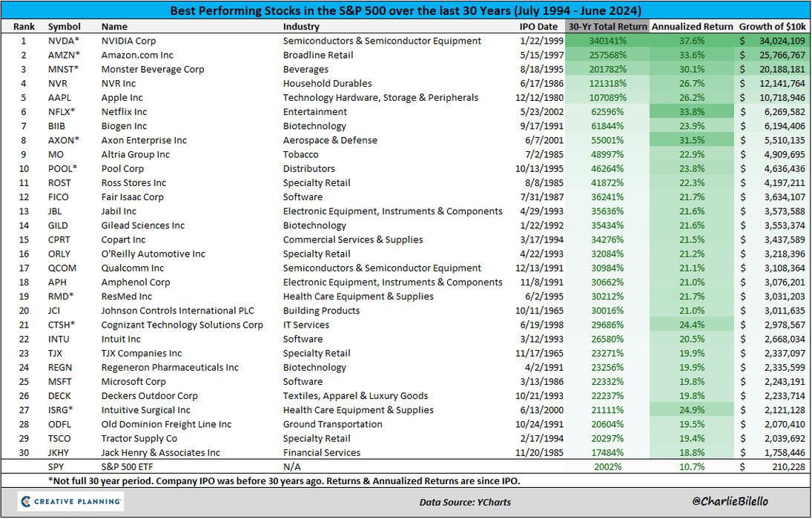812x519 pixels.
Task: Click the TJX Companies Inc name
Action: [142, 353]
